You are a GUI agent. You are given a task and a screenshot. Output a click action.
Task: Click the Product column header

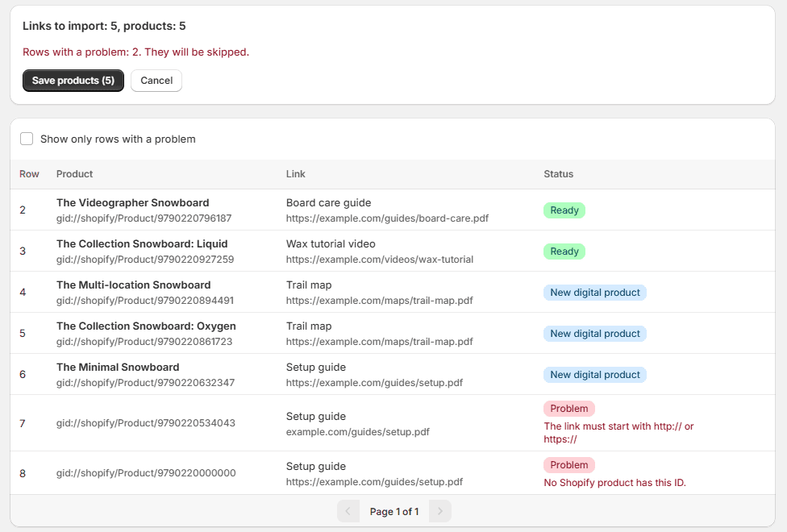74,174
